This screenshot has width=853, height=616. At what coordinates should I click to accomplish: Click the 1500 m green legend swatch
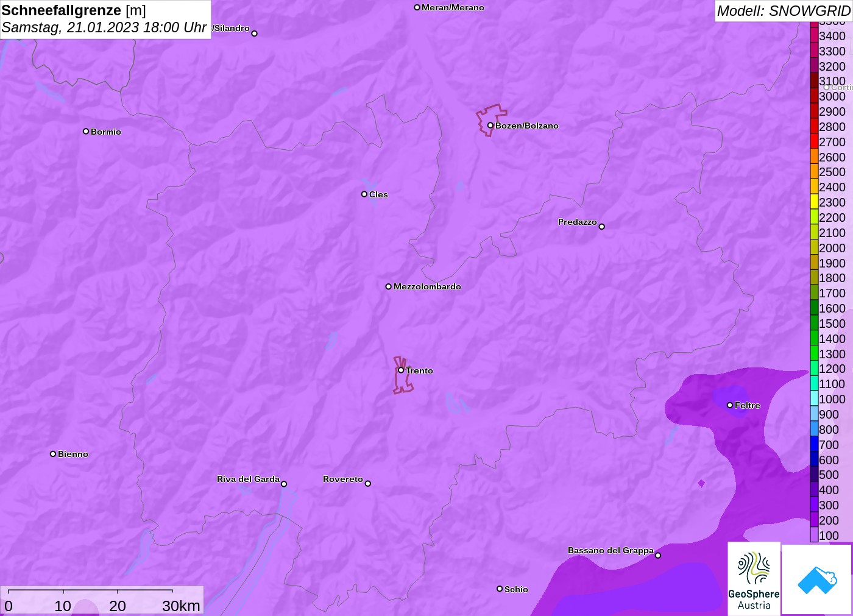814,323
